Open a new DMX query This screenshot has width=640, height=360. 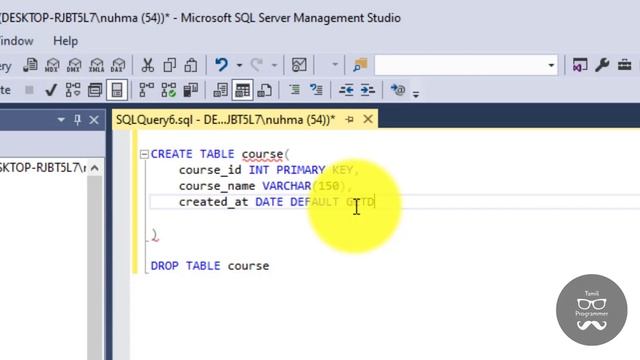tap(74, 65)
